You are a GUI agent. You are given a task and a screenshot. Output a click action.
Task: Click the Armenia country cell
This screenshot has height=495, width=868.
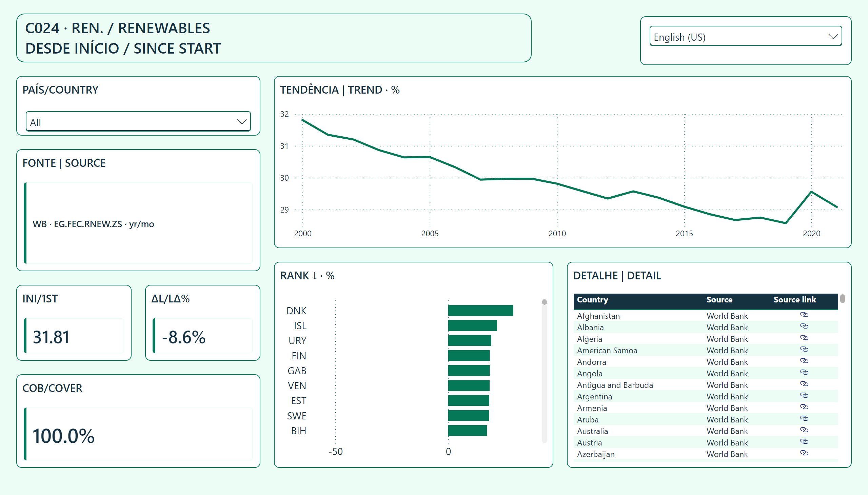(592, 408)
